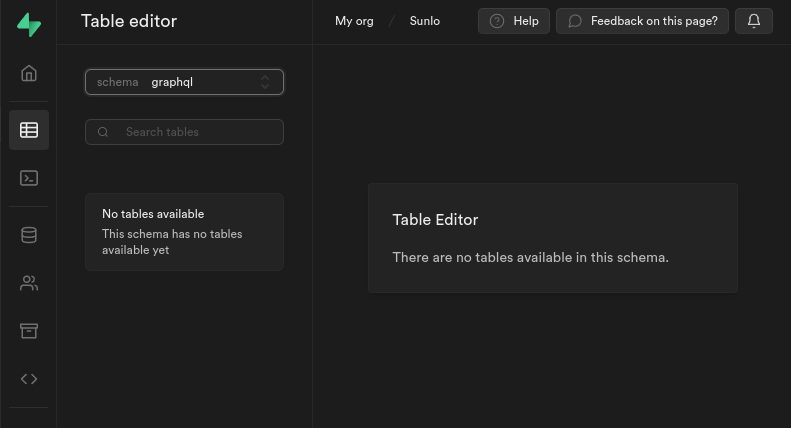Open the Storage archive icon
This screenshot has height=428, width=791.
[x=29, y=331]
